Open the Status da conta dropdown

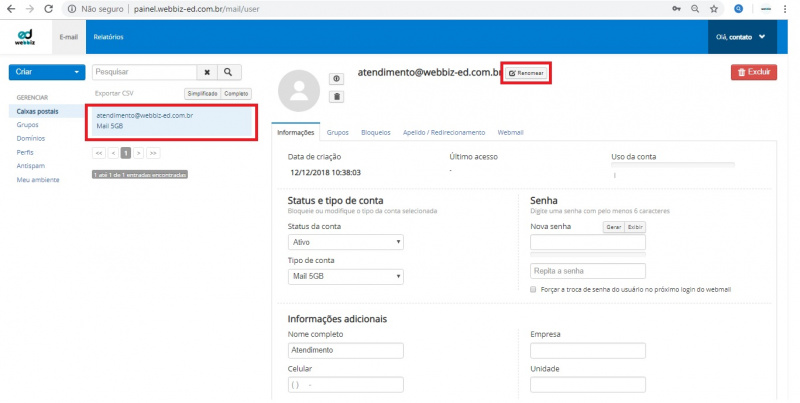click(x=345, y=242)
